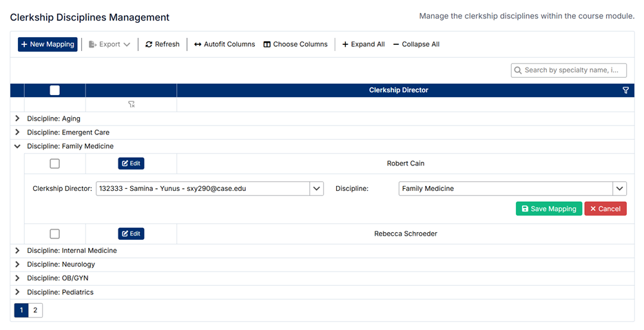
Task: Go to page 2 of results
Action: tap(35, 311)
